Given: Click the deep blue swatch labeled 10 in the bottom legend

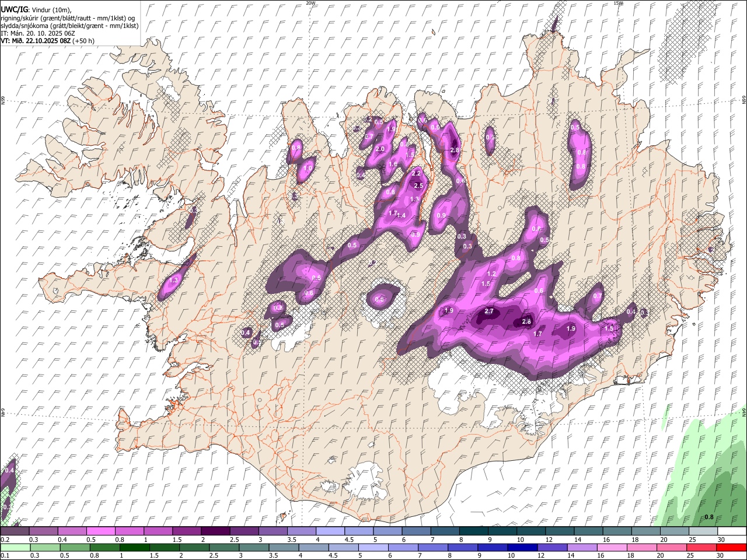Looking at the screenshot, I should tap(523, 547).
